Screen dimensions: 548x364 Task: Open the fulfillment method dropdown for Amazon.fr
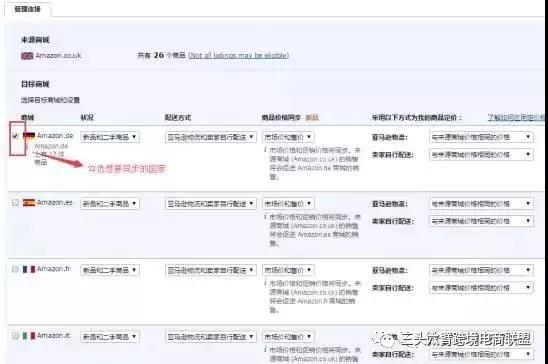211,270
